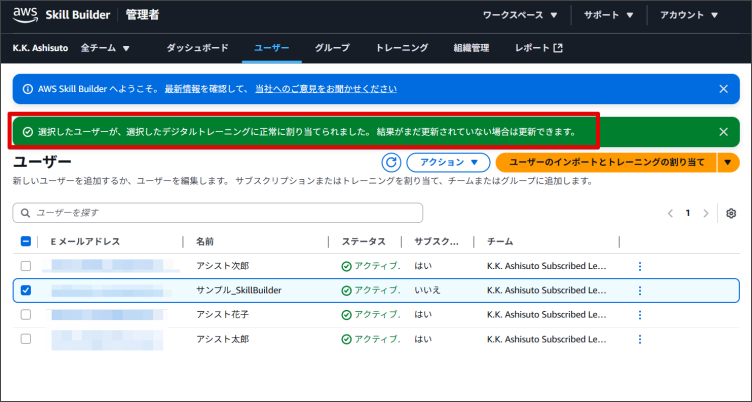The width and height of the screenshot is (752, 402).
Task: Switch to the ダッシュボード tab
Action: 197,48
